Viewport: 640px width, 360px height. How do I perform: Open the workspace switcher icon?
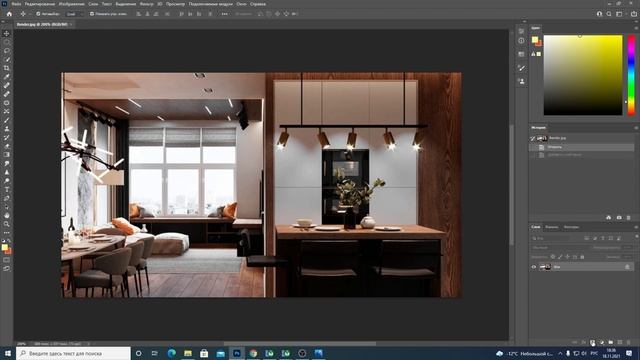coord(619,14)
